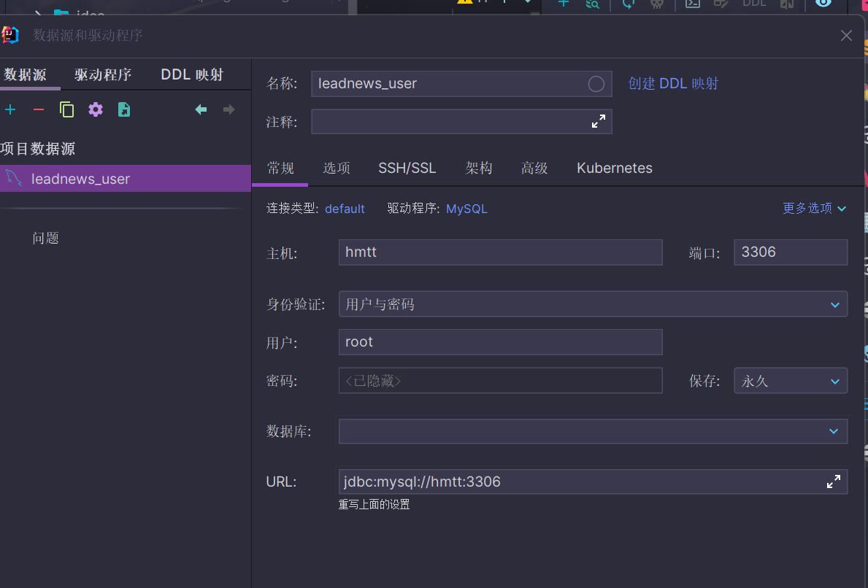The image size is (868, 588).
Task: Click the 名称 field containing leadnews_user
Action: pyautogui.click(x=461, y=83)
